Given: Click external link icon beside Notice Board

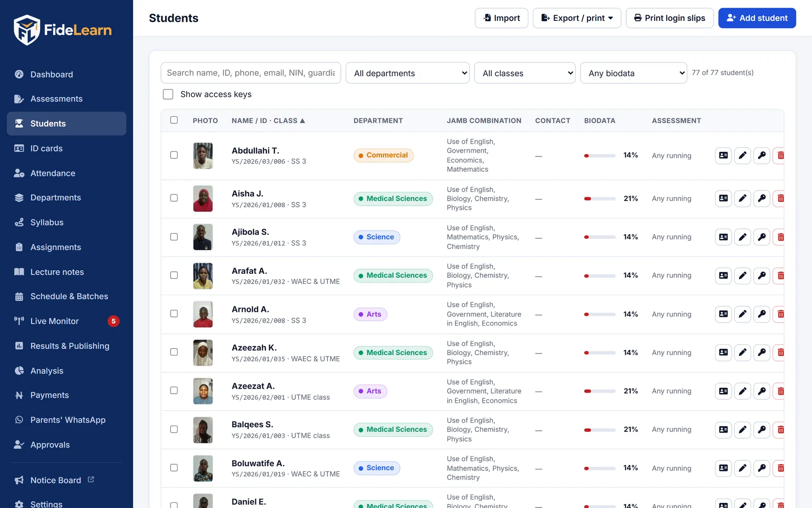Looking at the screenshot, I should pos(91,480).
